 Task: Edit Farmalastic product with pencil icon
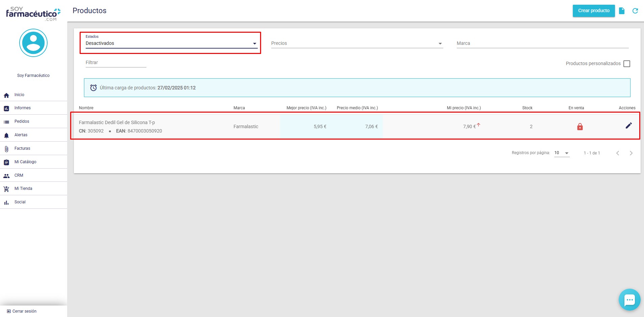click(629, 125)
